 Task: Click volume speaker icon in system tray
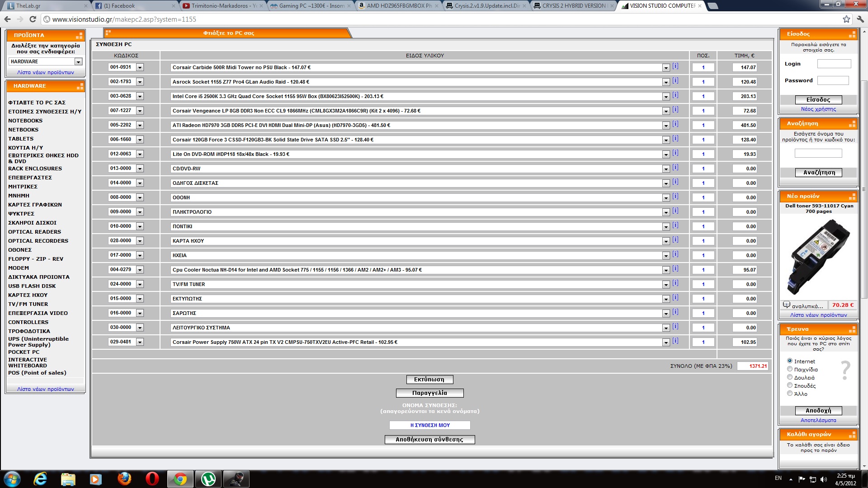[824, 479]
